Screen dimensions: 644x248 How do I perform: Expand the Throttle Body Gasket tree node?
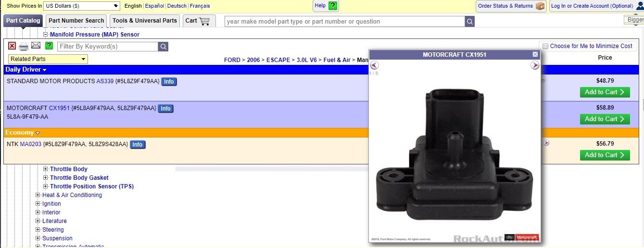pos(46,178)
